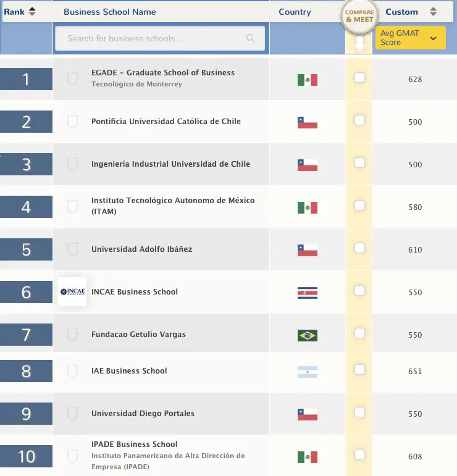Tick the compare checkbox for EGADE
The width and height of the screenshot is (457, 476).
click(x=359, y=77)
